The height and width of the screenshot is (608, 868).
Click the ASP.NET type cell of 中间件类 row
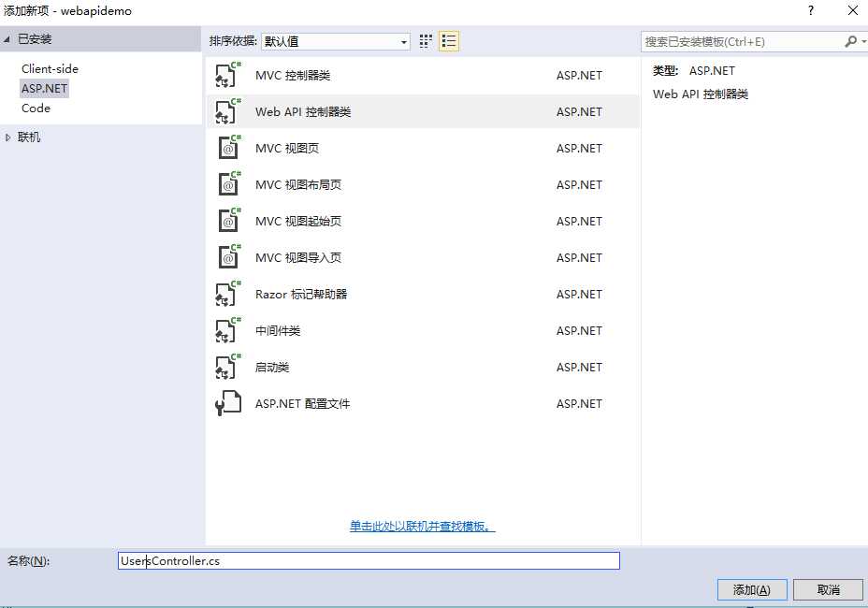(x=579, y=330)
